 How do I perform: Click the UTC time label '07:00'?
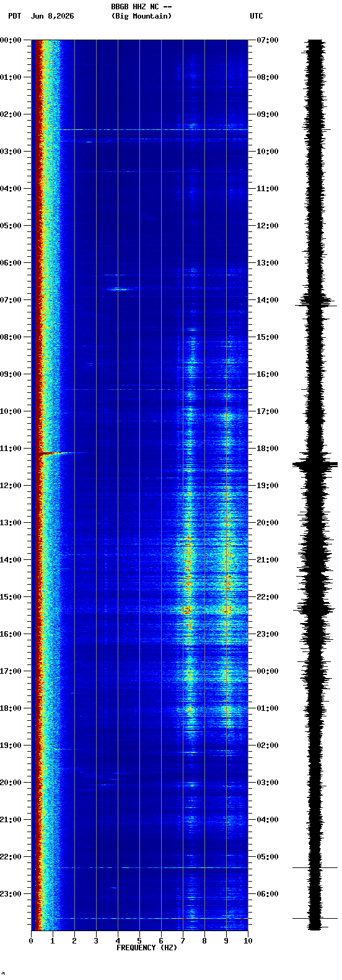click(268, 40)
